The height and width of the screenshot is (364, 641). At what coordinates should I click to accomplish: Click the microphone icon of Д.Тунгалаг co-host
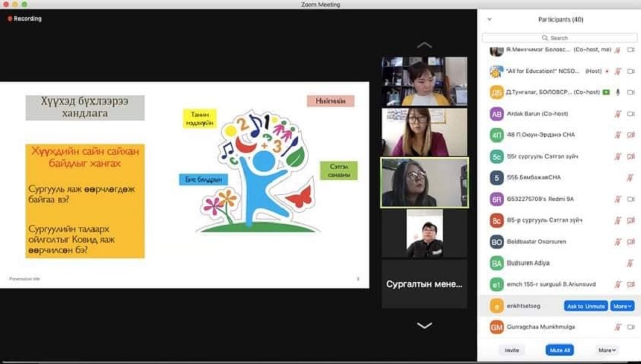tap(617, 92)
